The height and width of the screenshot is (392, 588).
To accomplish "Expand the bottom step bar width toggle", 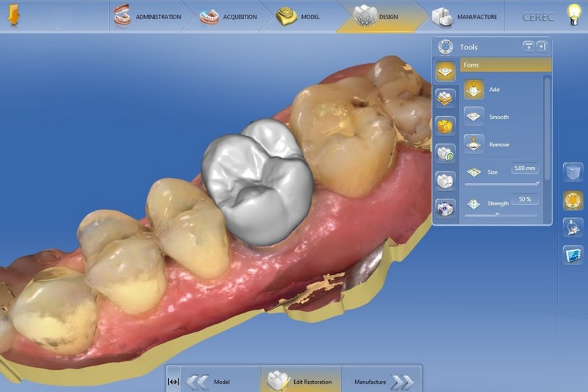I will pos(173,382).
